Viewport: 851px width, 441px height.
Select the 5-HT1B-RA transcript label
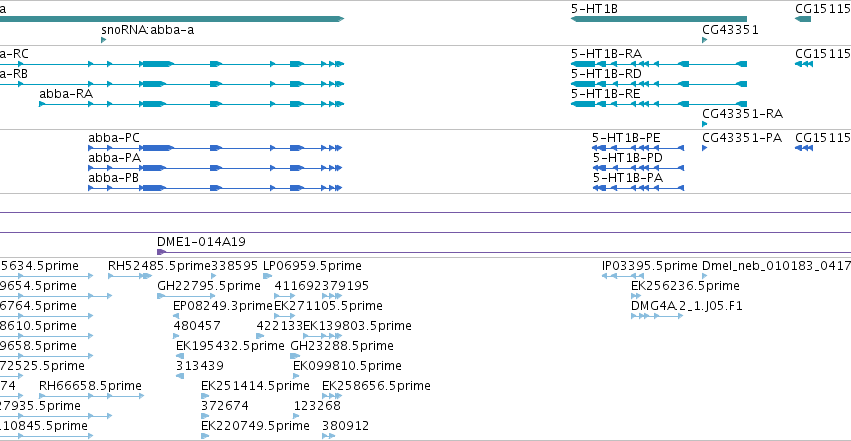point(606,54)
